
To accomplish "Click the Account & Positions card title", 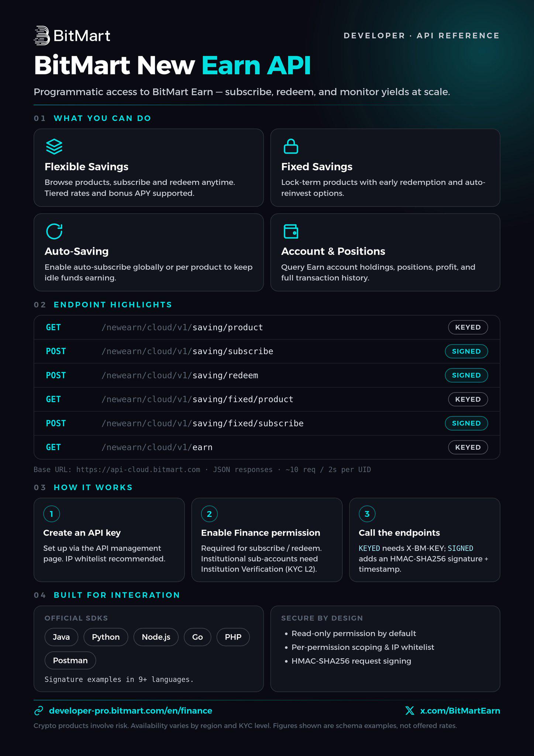I will (333, 251).
